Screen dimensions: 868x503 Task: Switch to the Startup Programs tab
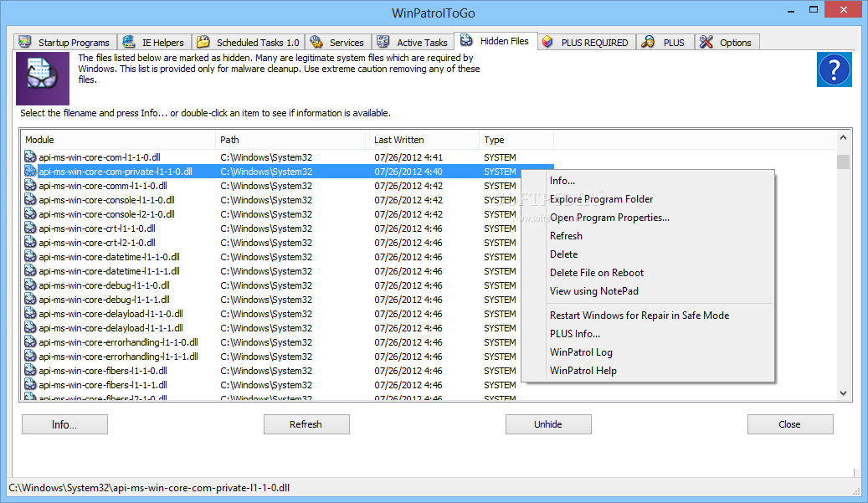65,43
